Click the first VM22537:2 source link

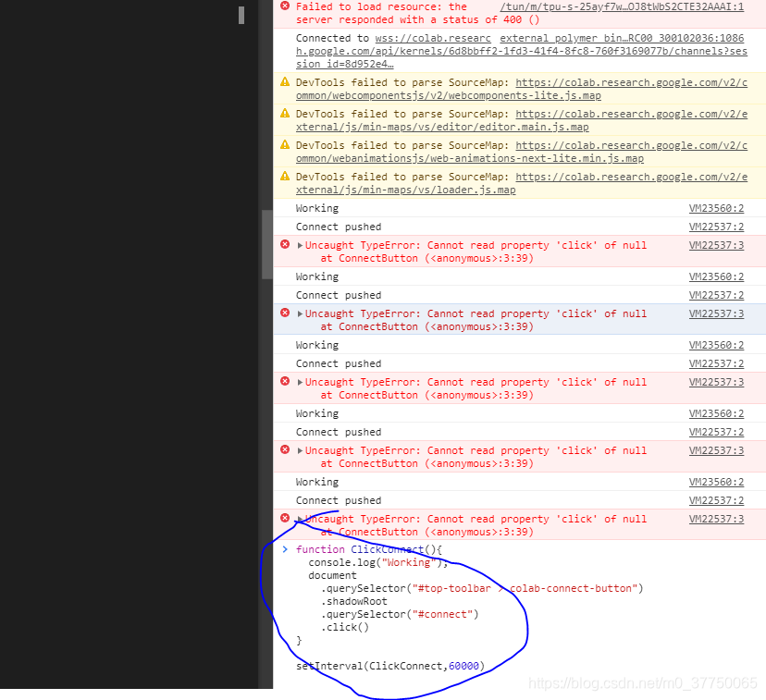click(x=716, y=227)
